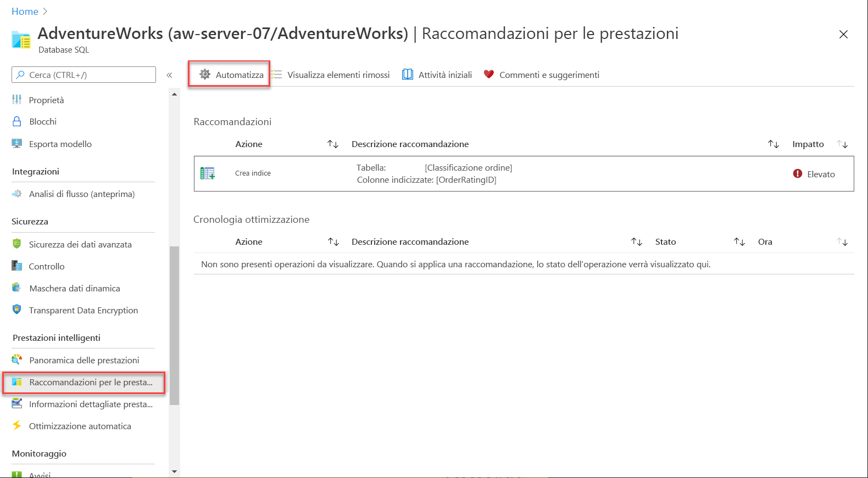
Task: Click the Proprietà sliders icon
Action: tap(17, 99)
